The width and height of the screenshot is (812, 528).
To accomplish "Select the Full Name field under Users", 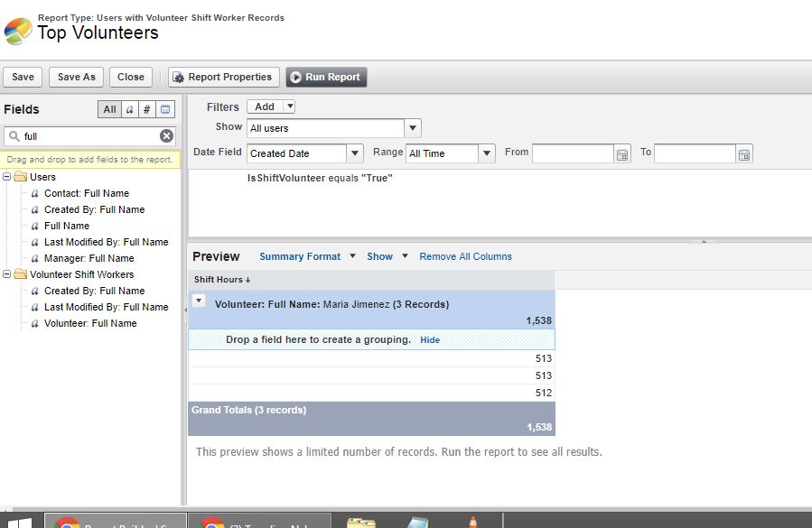I will coord(67,226).
